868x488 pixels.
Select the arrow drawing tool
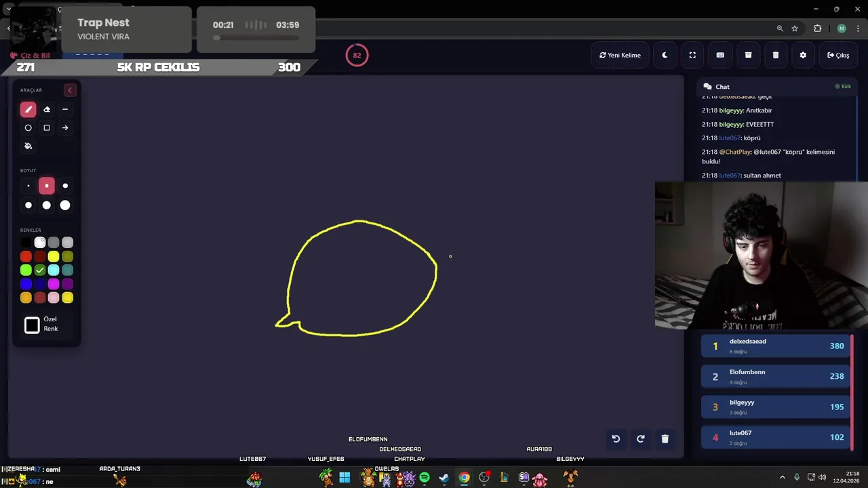pyautogui.click(x=65, y=127)
